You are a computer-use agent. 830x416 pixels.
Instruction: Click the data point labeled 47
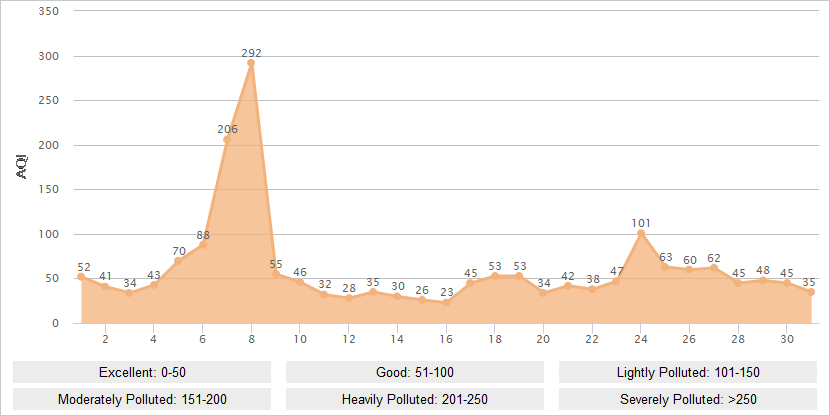616,281
